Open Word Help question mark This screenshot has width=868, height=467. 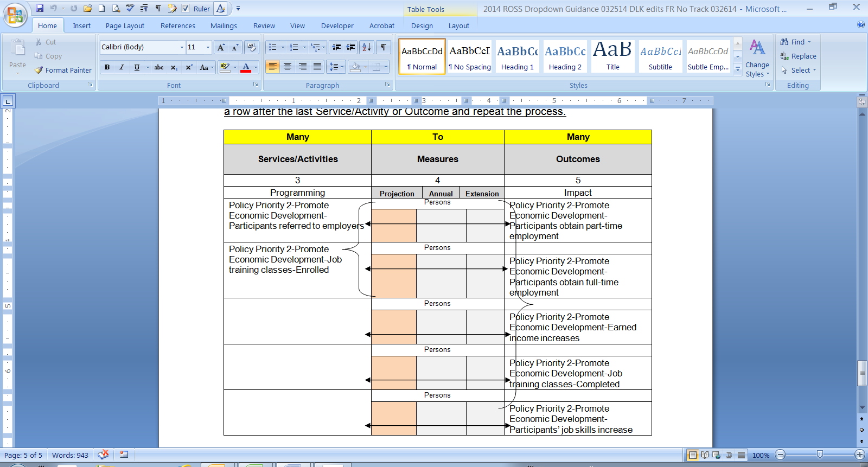861,24
